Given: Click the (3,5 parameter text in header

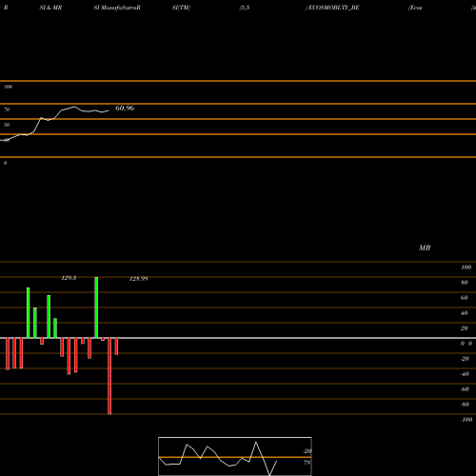Looking at the screenshot, I should tap(245, 8).
